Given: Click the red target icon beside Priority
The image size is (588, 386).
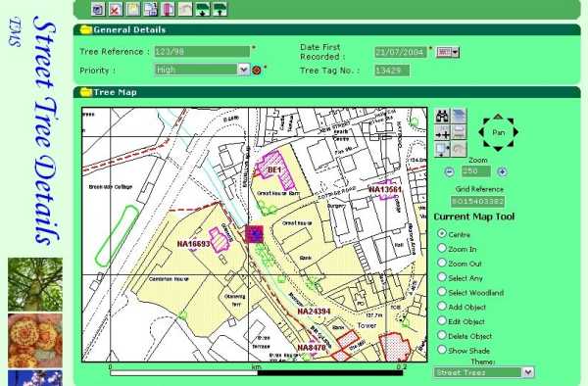Looking at the screenshot, I should (257, 71).
